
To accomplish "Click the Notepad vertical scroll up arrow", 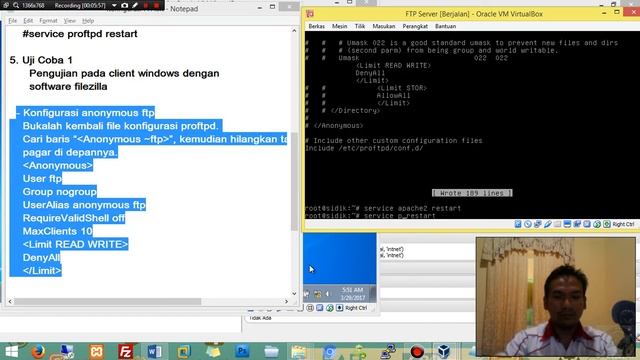I will (294, 31).
